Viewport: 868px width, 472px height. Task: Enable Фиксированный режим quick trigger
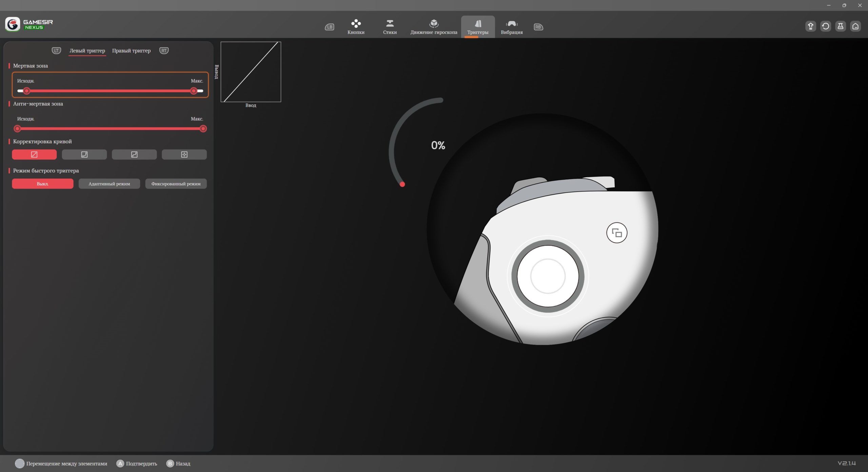(x=176, y=183)
